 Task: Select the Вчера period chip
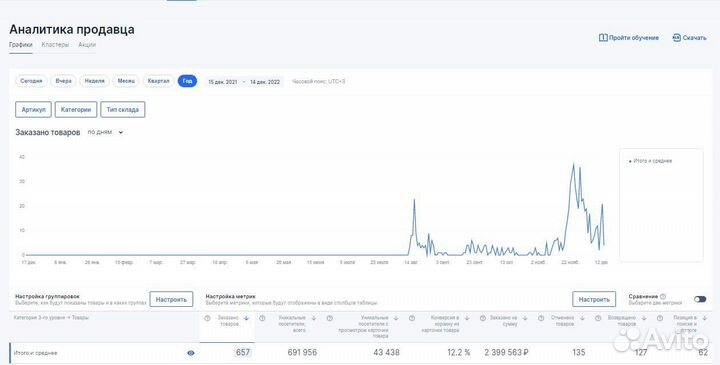[x=63, y=81]
